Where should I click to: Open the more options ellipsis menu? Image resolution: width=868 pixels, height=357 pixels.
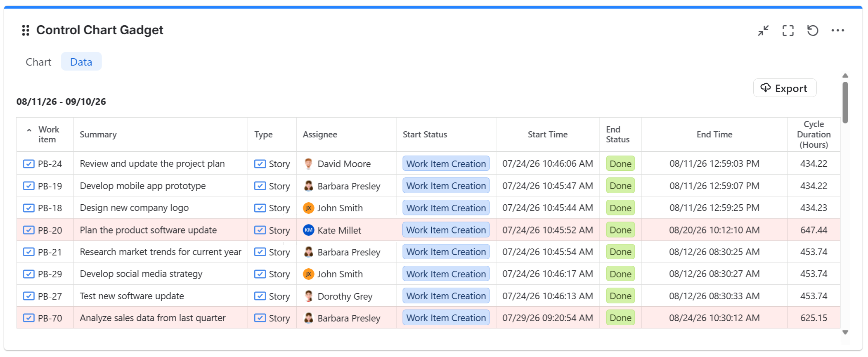838,31
